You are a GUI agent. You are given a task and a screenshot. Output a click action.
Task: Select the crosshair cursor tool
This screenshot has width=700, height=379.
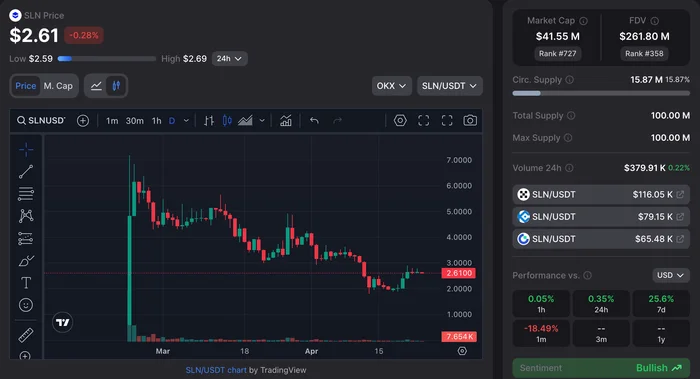pos(26,150)
